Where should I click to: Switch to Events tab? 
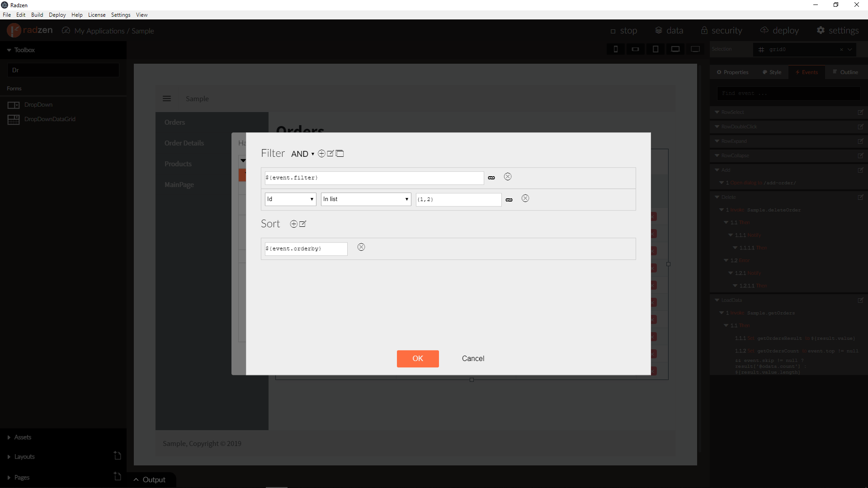pos(807,72)
